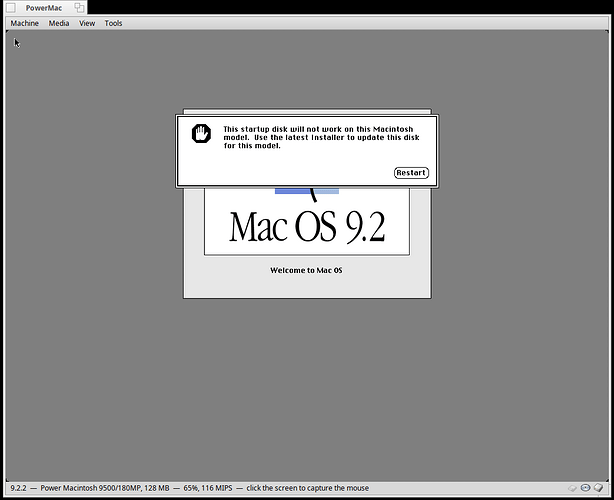The height and width of the screenshot is (500, 614).
Task: Open the Machine menu
Action: tap(24, 23)
